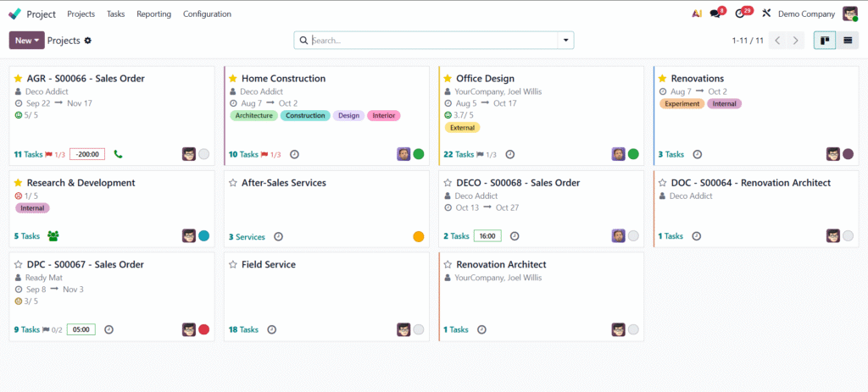Click the debug tools wrench icon

[766, 14]
